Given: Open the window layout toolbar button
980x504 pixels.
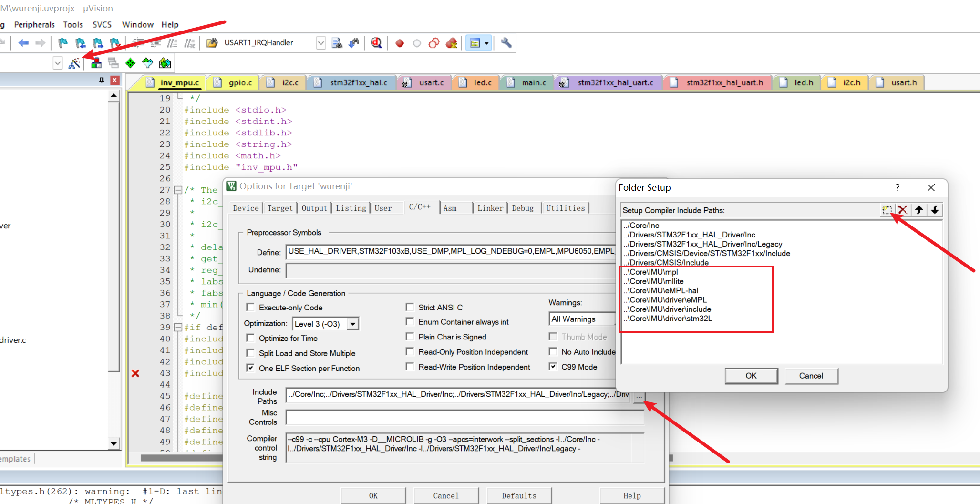Looking at the screenshot, I should [x=475, y=43].
